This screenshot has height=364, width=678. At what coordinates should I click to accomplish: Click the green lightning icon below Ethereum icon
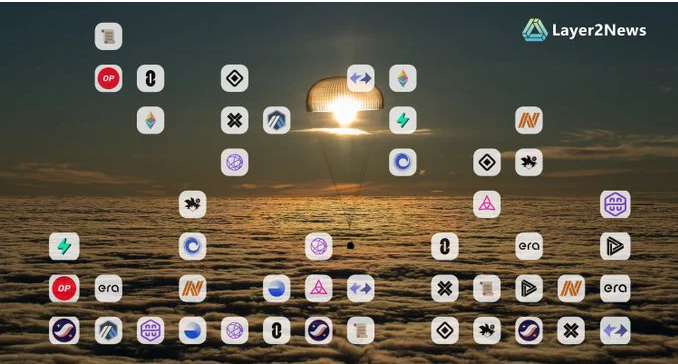(x=403, y=120)
